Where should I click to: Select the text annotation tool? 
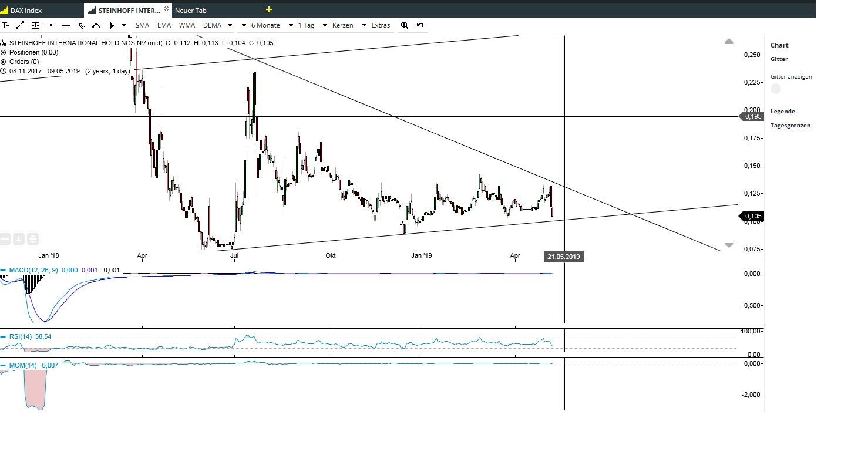click(6, 25)
